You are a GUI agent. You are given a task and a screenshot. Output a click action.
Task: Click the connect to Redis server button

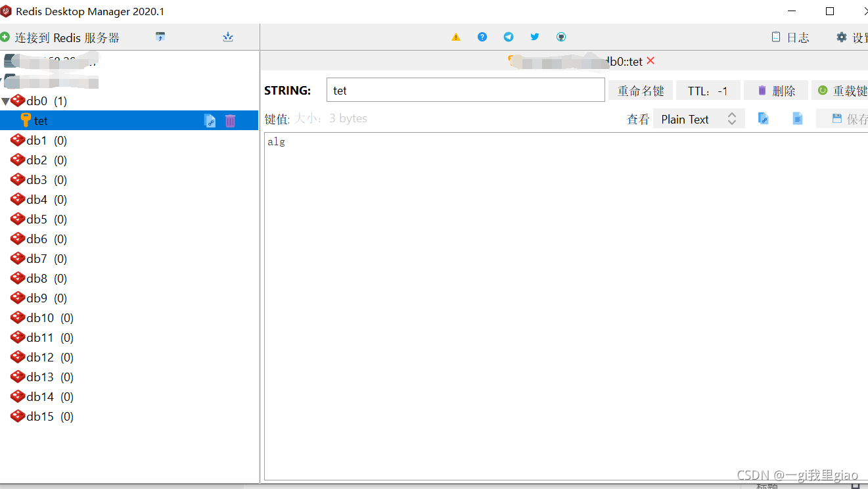coord(60,37)
